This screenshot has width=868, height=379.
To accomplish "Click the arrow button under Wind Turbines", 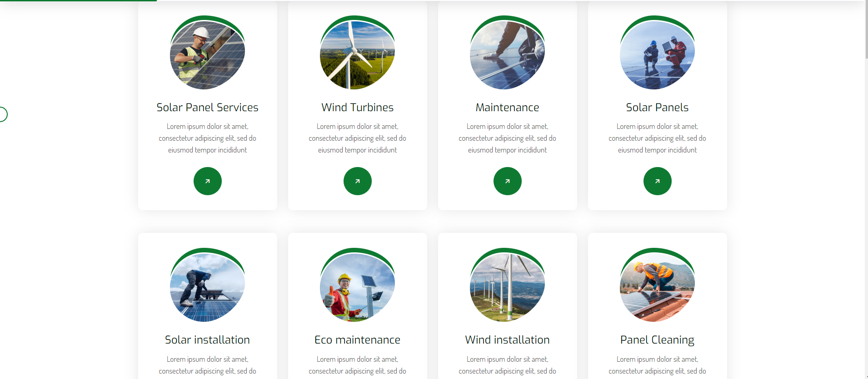I will tap(357, 181).
